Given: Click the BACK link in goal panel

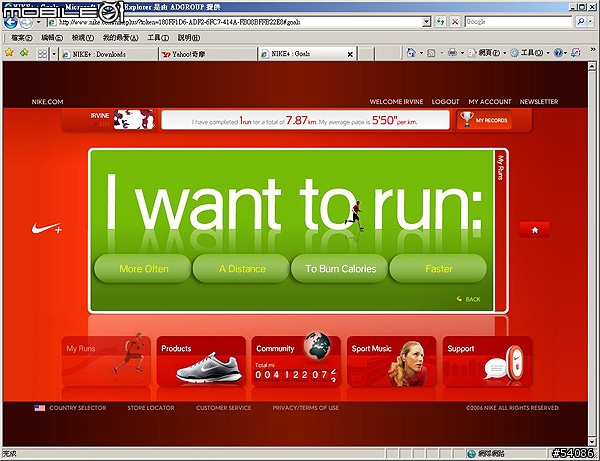Looking at the screenshot, I should [469, 299].
